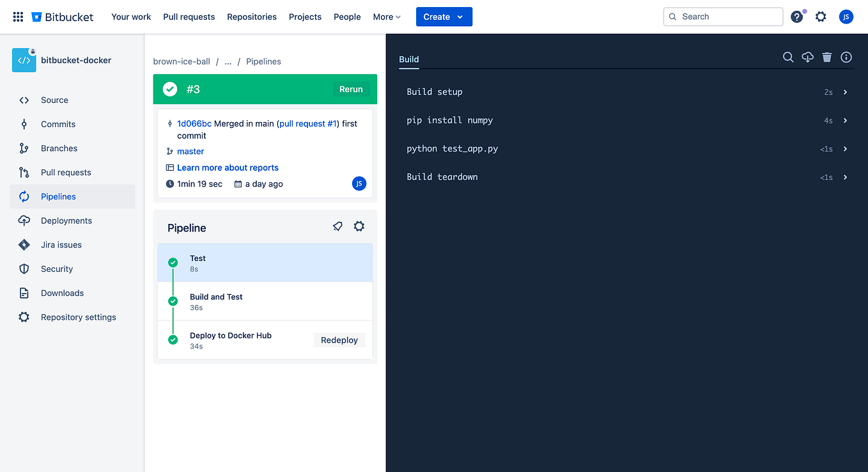Search within the build log

click(788, 57)
